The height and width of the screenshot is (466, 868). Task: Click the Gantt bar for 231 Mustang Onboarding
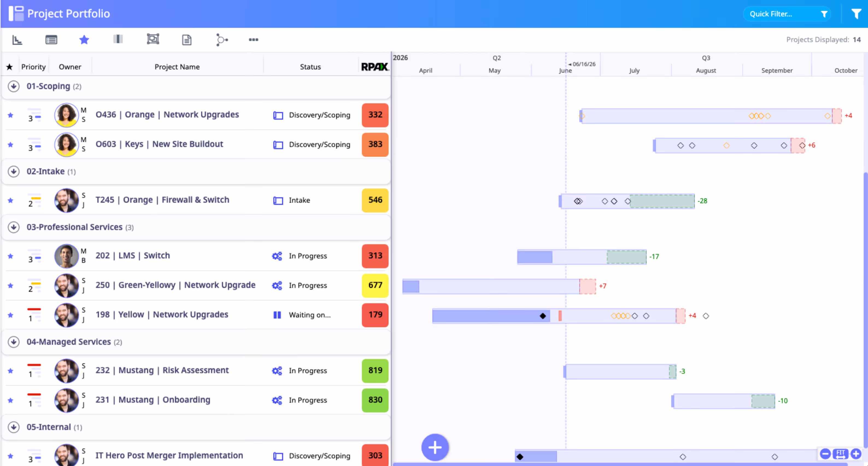coord(723,401)
